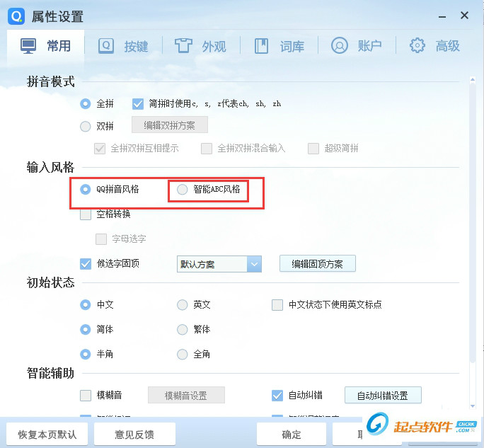The width and height of the screenshot is (484, 448).
Task: Enable the 模糊音 checkbox
Action: (86, 396)
